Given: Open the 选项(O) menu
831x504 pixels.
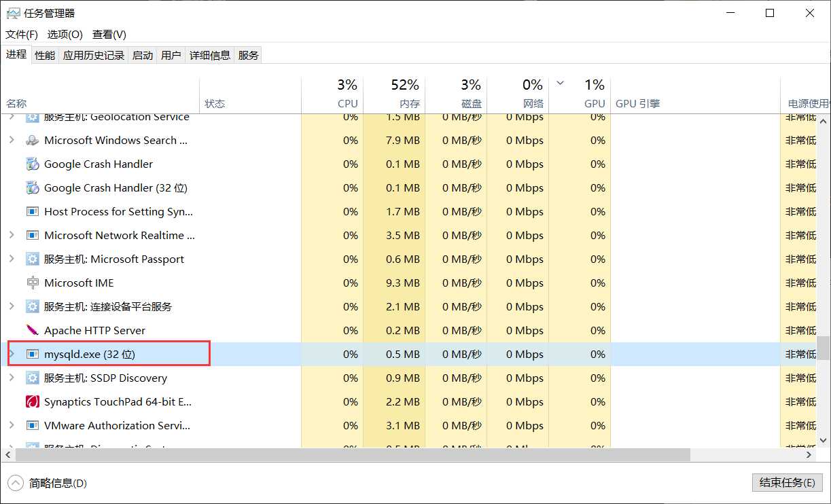Looking at the screenshot, I should pos(65,35).
